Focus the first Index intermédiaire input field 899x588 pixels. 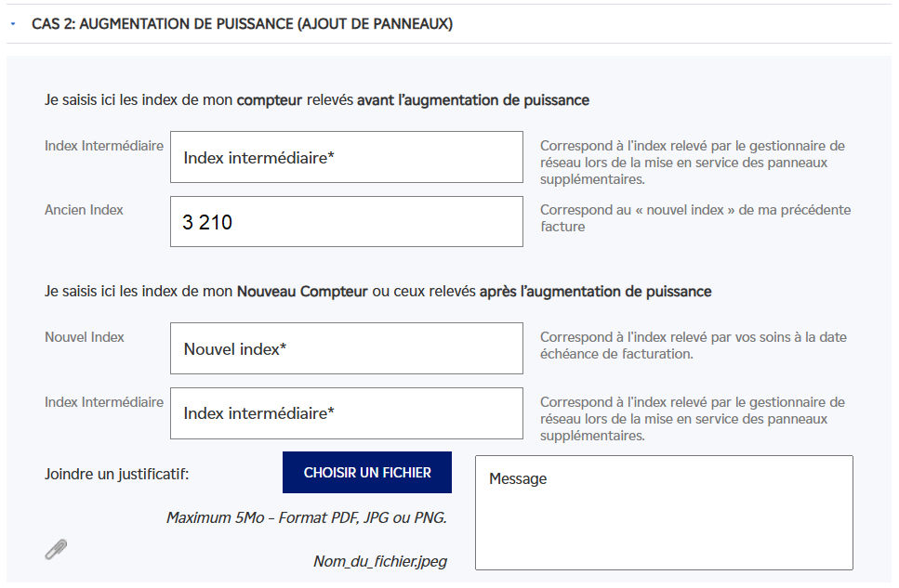tap(346, 157)
